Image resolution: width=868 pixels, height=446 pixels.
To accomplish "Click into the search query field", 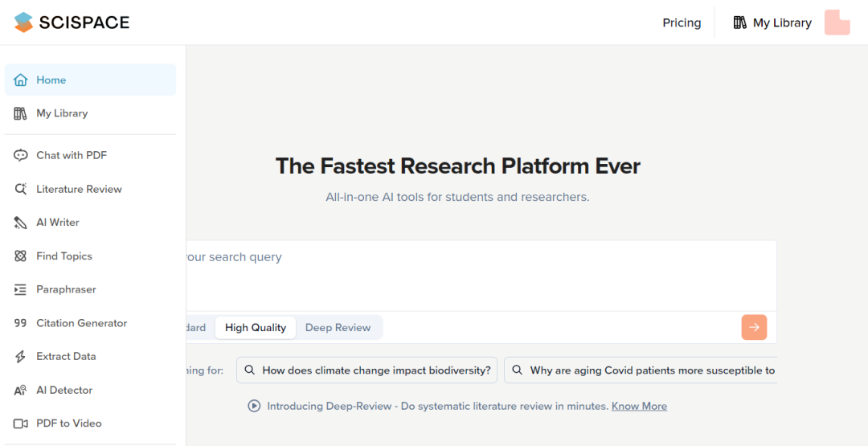I will point(481,276).
